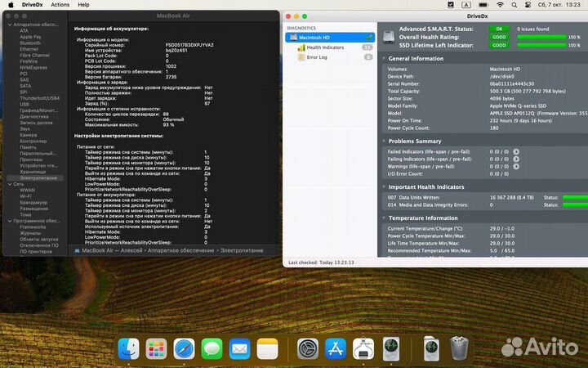Click SSD Lifetime Left green progress bar
Image resolution: width=588 pixels, height=368 pixels.
pyautogui.click(x=541, y=46)
